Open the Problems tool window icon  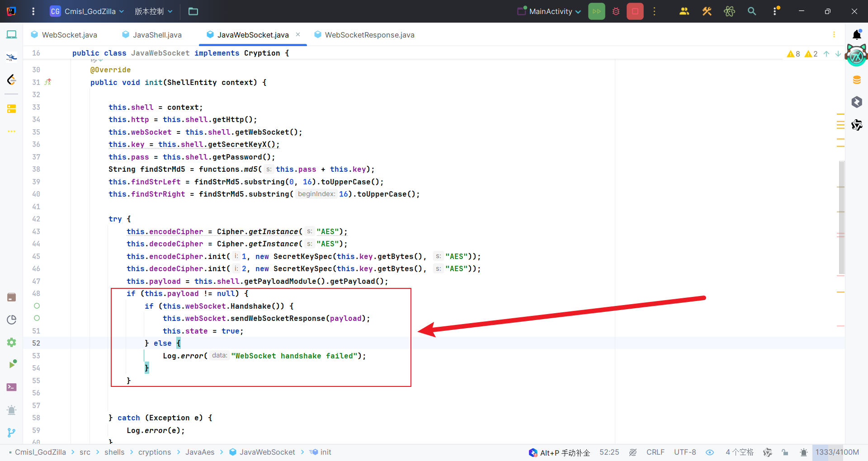click(x=11, y=410)
